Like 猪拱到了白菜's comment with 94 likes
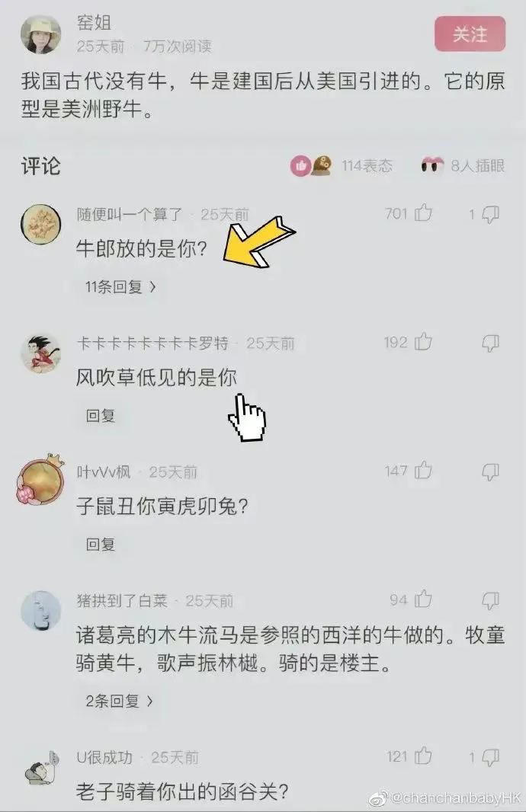526x812 pixels. (423, 599)
